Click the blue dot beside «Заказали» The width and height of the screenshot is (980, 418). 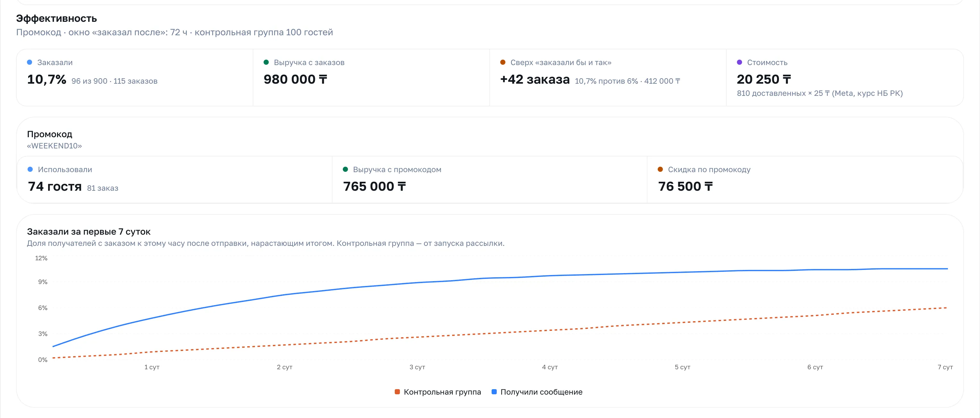pyautogui.click(x=29, y=63)
